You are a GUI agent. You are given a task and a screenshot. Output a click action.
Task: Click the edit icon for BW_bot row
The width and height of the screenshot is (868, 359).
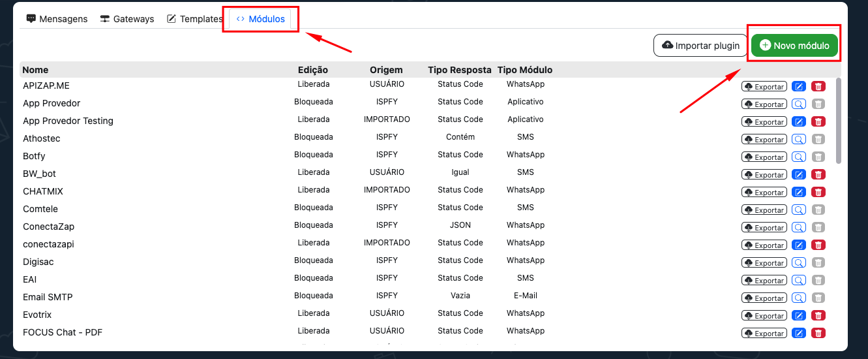(799, 174)
